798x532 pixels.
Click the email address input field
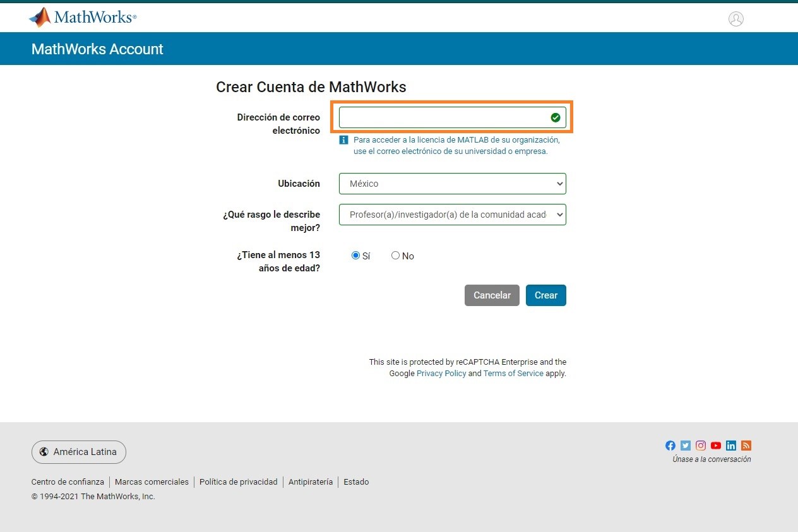[x=442, y=117]
